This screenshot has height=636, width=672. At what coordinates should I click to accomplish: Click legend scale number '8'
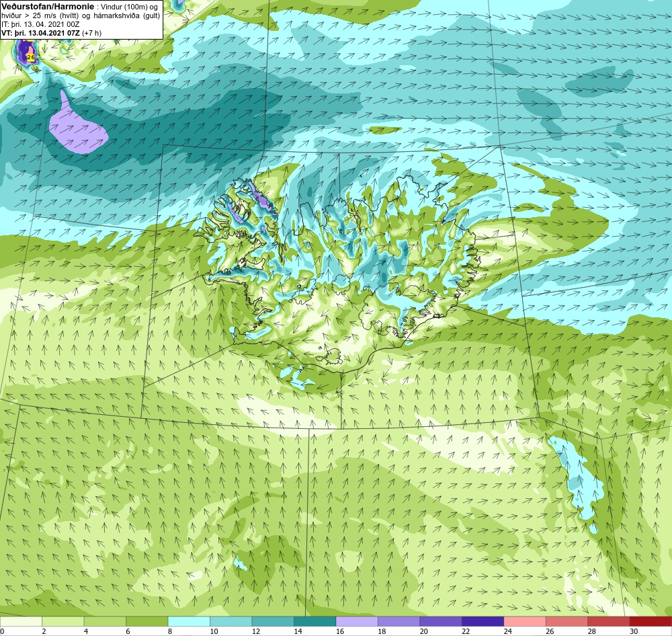point(170,631)
